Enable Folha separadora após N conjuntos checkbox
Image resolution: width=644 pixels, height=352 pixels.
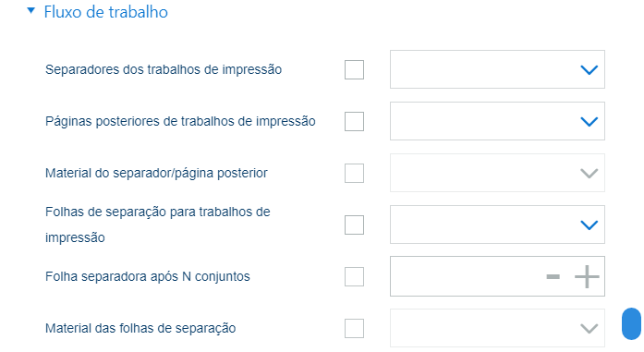(354, 276)
